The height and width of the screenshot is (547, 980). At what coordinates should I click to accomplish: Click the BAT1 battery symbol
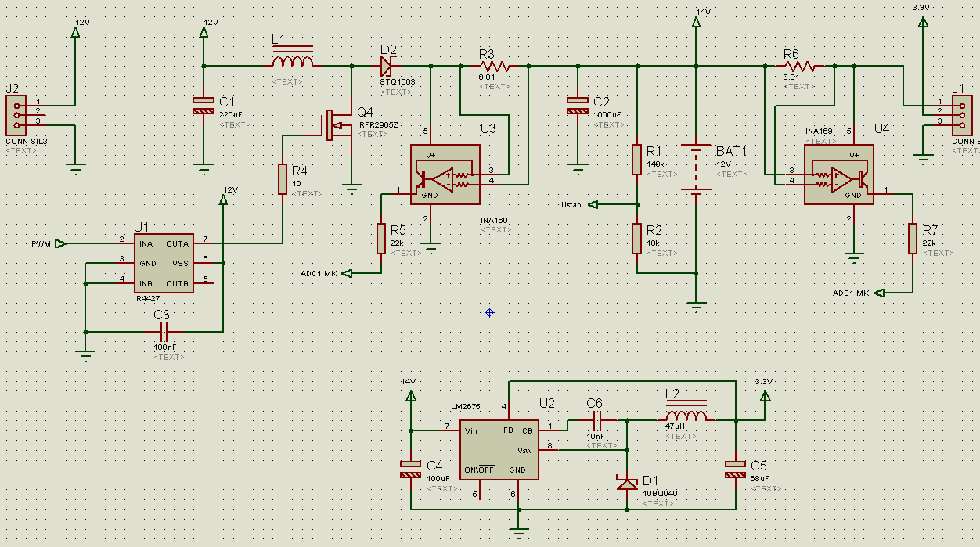click(x=695, y=168)
